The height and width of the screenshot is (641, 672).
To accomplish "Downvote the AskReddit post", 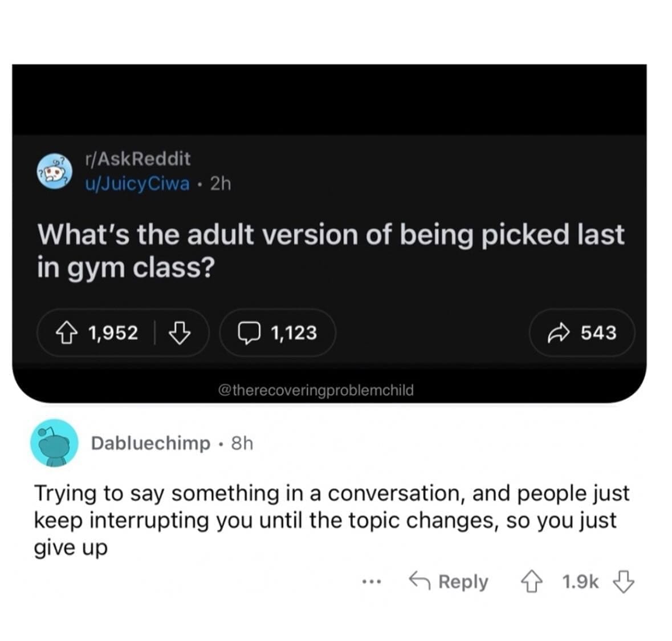I will pyautogui.click(x=180, y=333).
